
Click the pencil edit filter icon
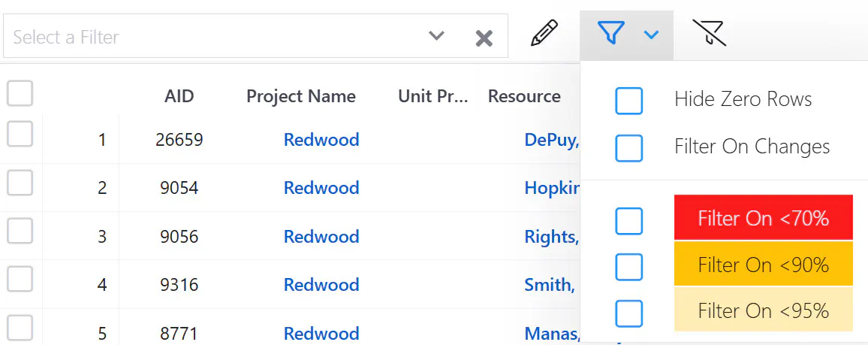point(544,33)
